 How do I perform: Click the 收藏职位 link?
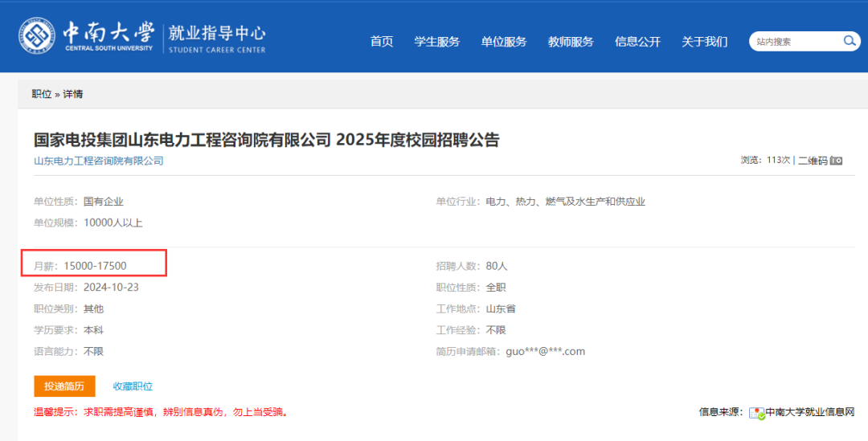point(133,386)
